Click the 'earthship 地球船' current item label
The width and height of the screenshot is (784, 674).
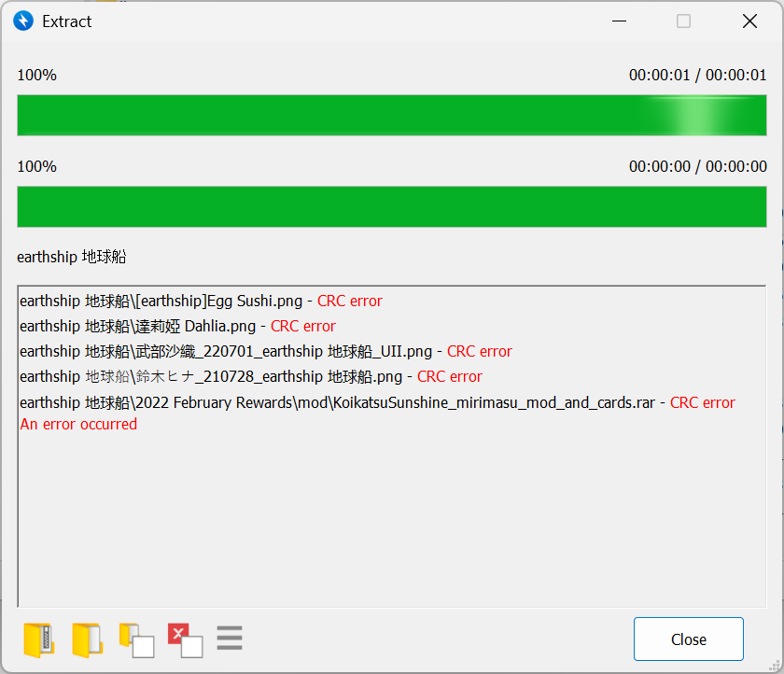point(72,257)
